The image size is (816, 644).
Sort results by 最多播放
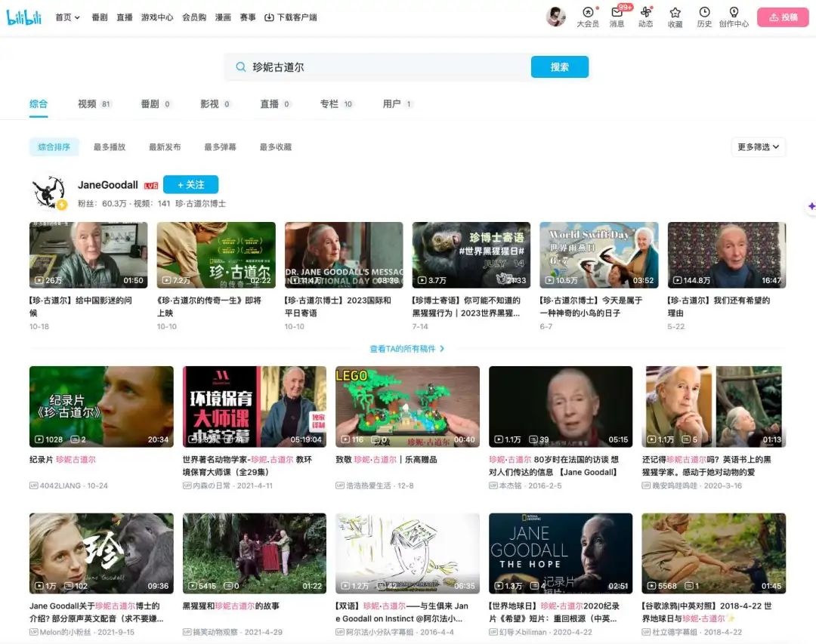[110, 147]
